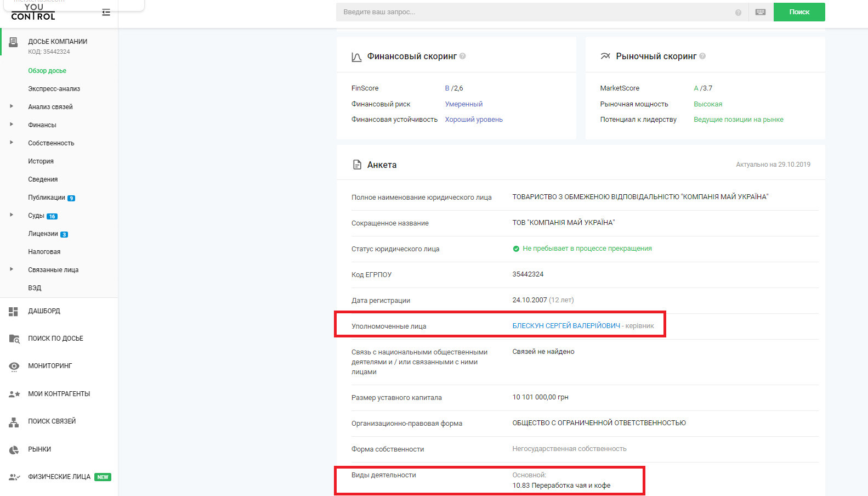Open the БЛЕСКУН СЕРГЕЙ ВАЛЕРІЙОВИЧ link
Image resolution: width=868 pixels, height=496 pixels.
point(566,326)
